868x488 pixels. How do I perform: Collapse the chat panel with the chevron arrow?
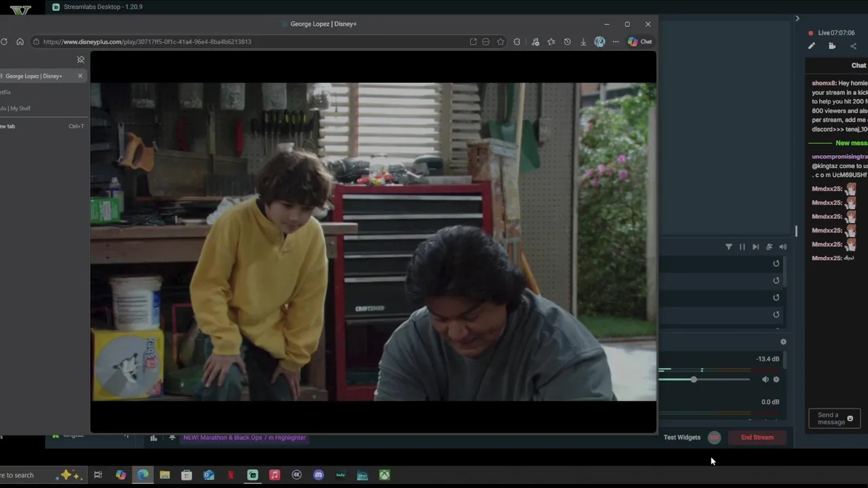(x=797, y=18)
